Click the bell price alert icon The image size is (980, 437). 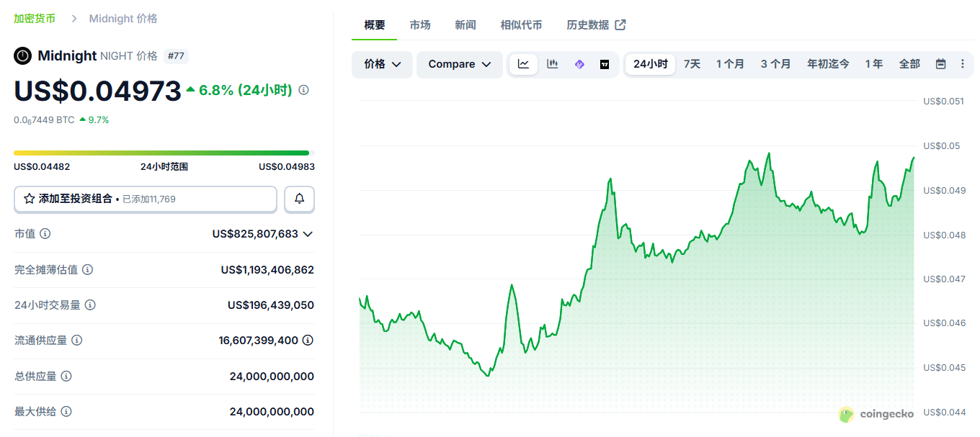point(299,199)
